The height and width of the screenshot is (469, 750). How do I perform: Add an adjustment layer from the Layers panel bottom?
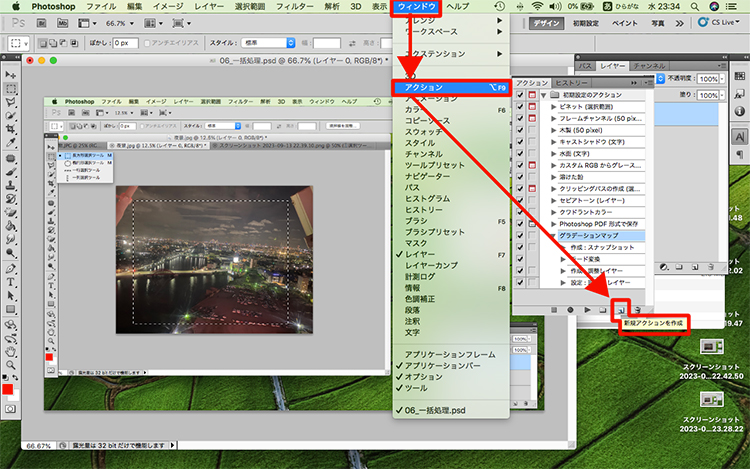pos(663,267)
